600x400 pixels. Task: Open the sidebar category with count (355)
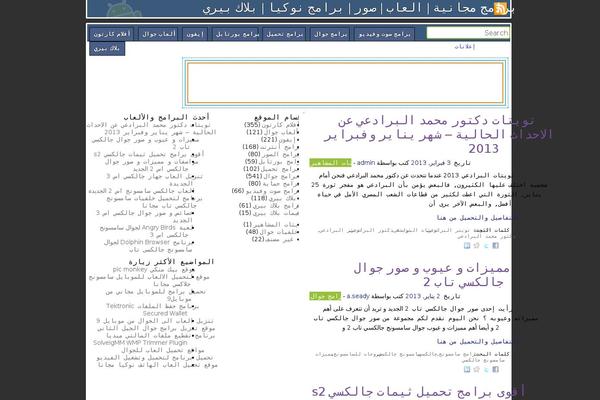[271, 125]
